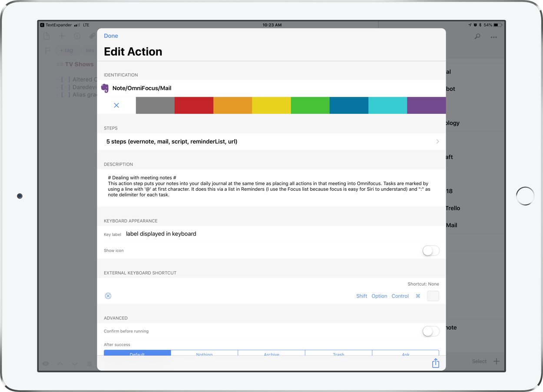The height and width of the screenshot is (392, 543).
Task: Open the ellipsis more menu in Drafts
Action: click(x=494, y=37)
